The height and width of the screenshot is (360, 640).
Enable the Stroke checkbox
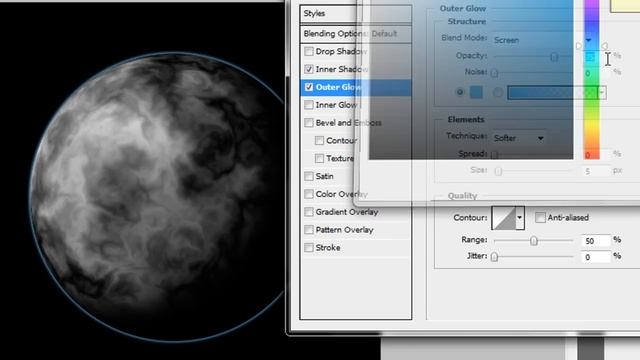point(309,248)
